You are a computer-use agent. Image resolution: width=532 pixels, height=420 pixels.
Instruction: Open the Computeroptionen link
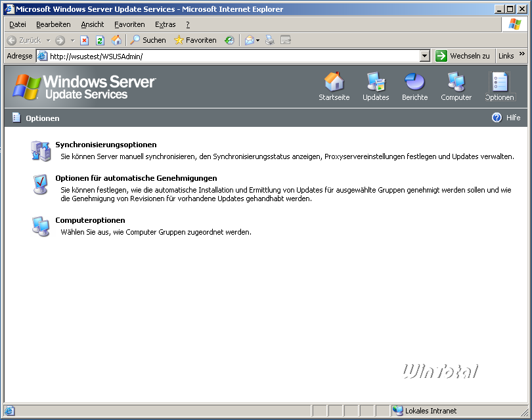click(x=90, y=220)
